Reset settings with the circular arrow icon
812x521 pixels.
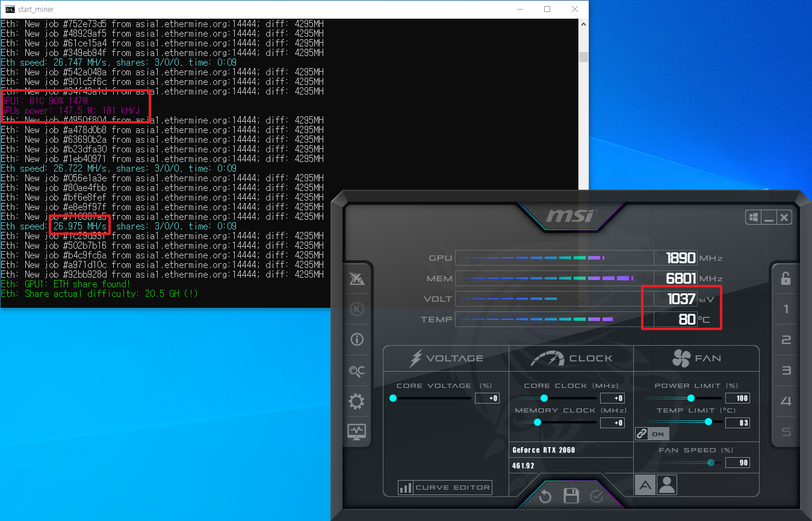[x=545, y=496]
